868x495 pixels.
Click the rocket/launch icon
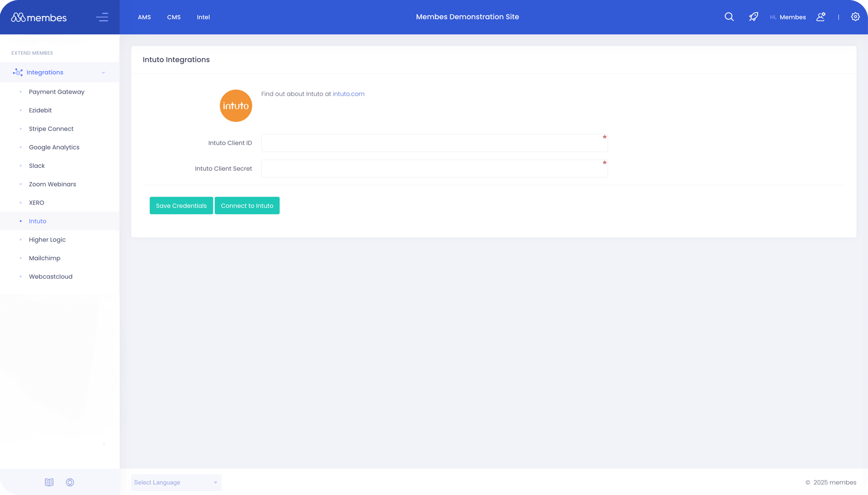click(753, 16)
